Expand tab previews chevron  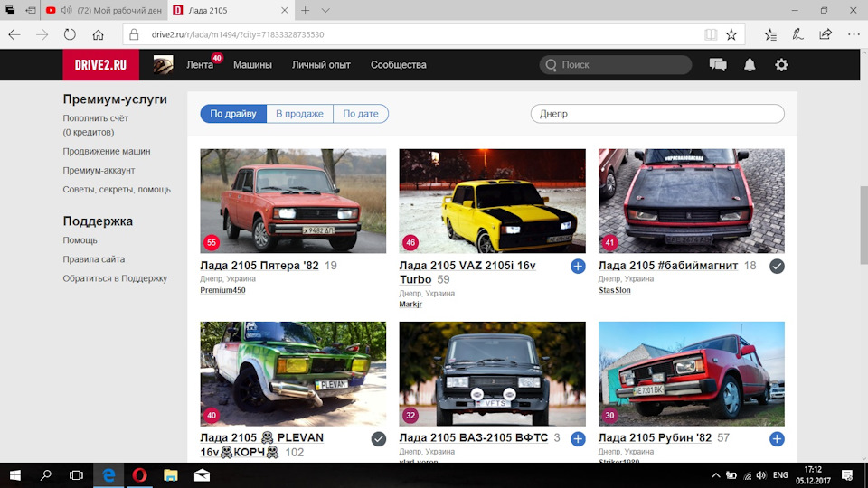tap(325, 11)
